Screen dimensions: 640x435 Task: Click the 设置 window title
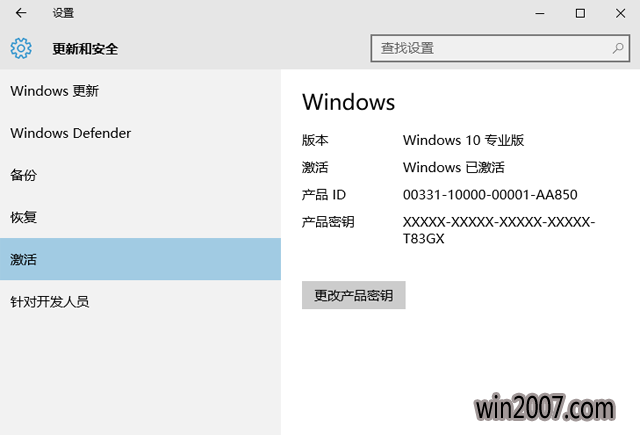(63, 13)
